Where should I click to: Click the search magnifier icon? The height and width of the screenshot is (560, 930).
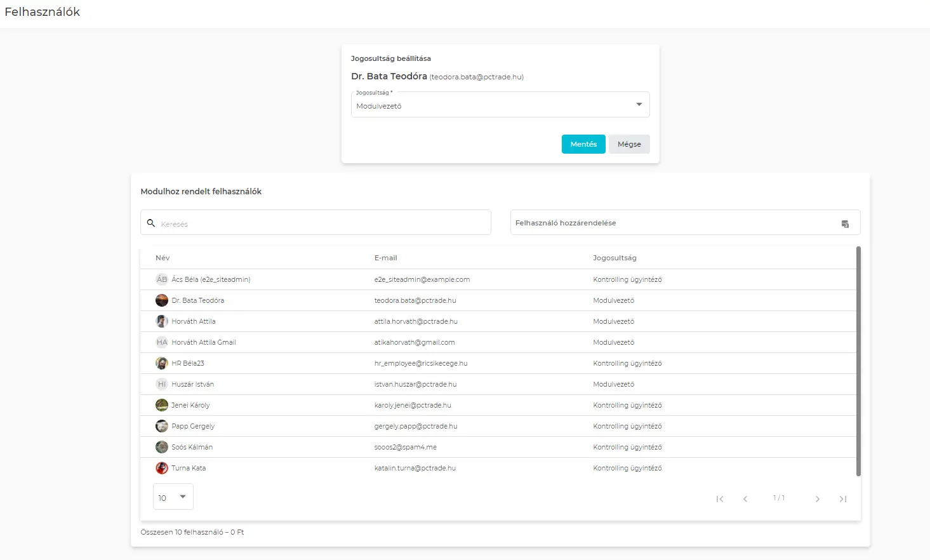tap(151, 223)
